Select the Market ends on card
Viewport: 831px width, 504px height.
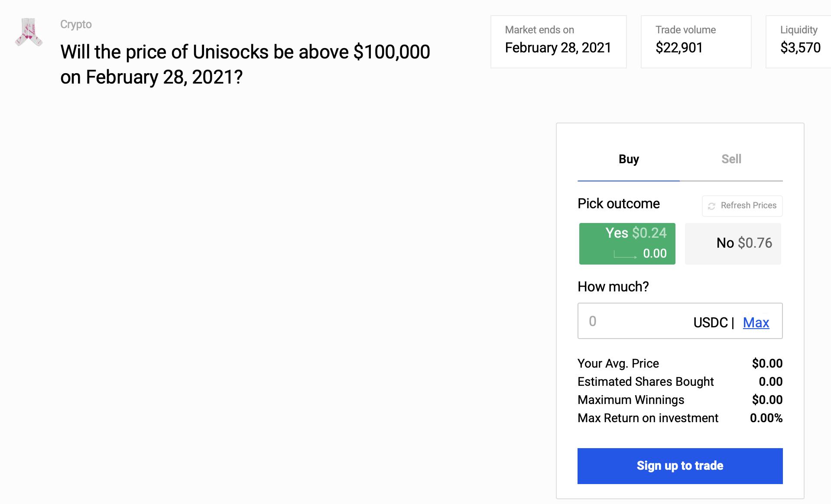click(x=558, y=42)
